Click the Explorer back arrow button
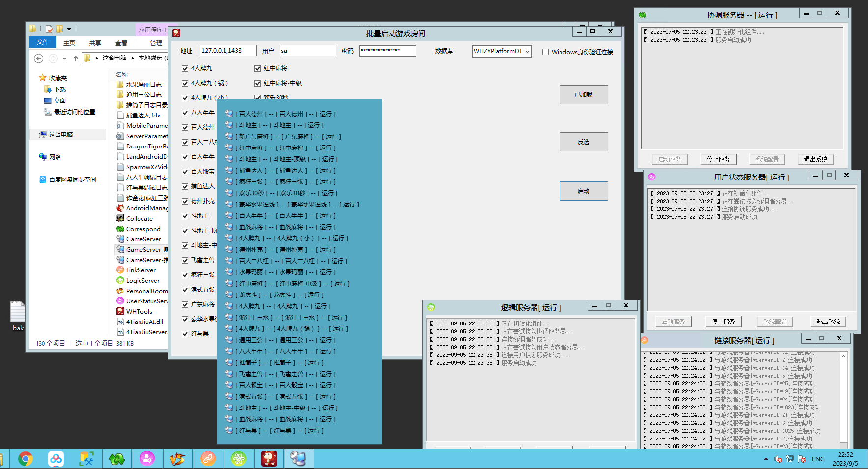Image resolution: width=868 pixels, height=469 pixels. 38,59
